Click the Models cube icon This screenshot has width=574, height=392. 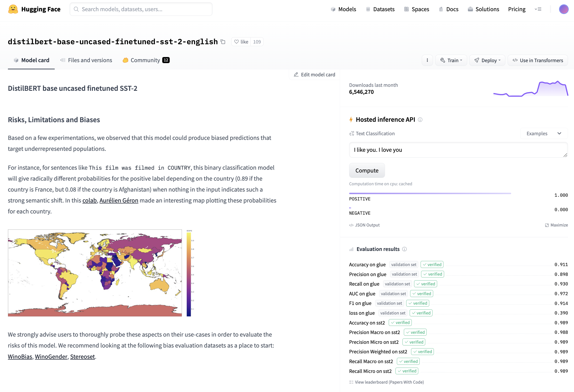click(x=333, y=9)
